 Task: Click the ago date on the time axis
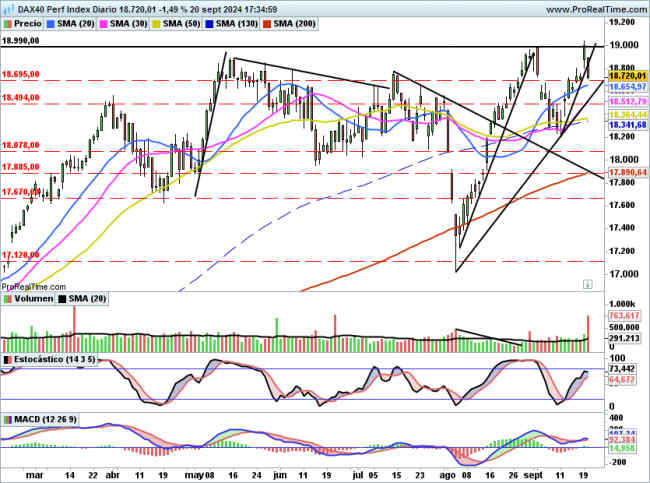448,475
